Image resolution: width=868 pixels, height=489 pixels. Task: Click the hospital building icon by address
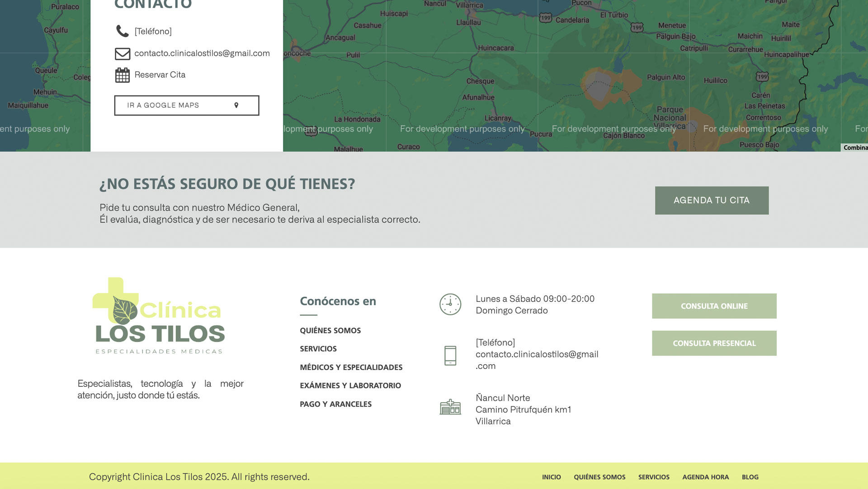pyautogui.click(x=450, y=407)
